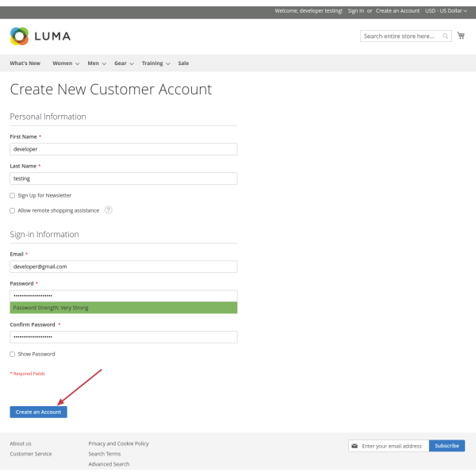Click the newsletter Subscribe button
The width and height of the screenshot is (476, 476).
pos(447,446)
